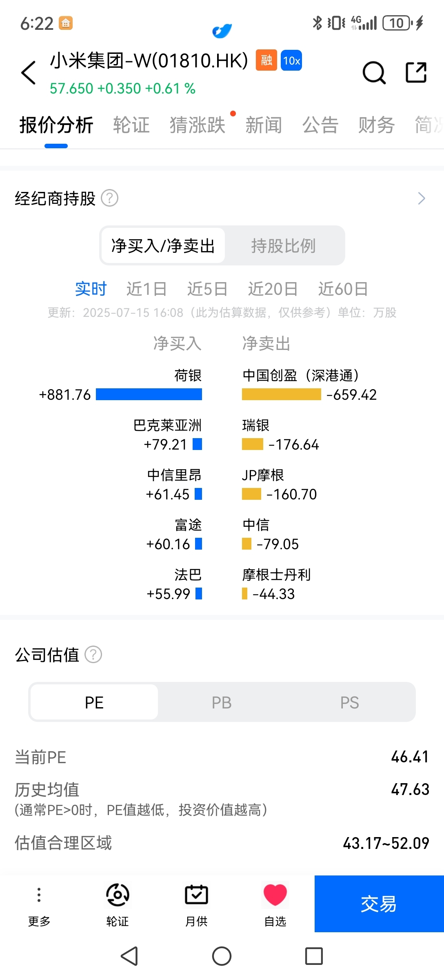Tap the back arrow icon
Image resolution: width=444 pixels, height=980 pixels.
(x=29, y=73)
